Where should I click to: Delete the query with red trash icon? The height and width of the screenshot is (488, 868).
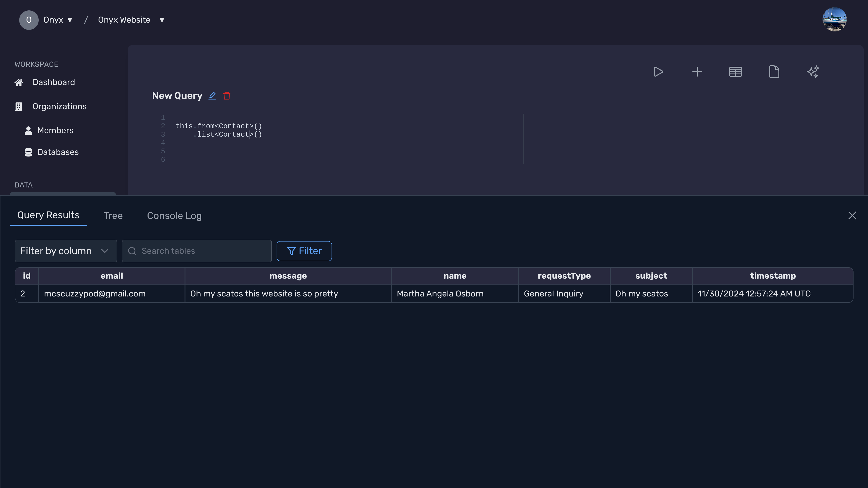pos(226,96)
